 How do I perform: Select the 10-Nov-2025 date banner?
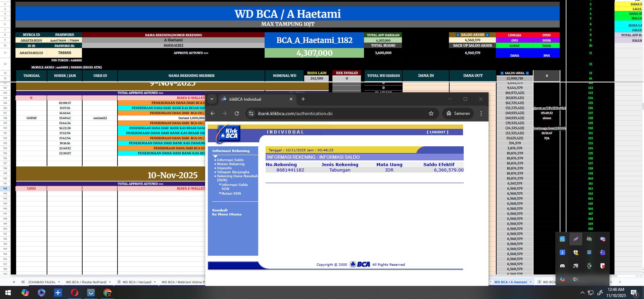click(173, 175)
